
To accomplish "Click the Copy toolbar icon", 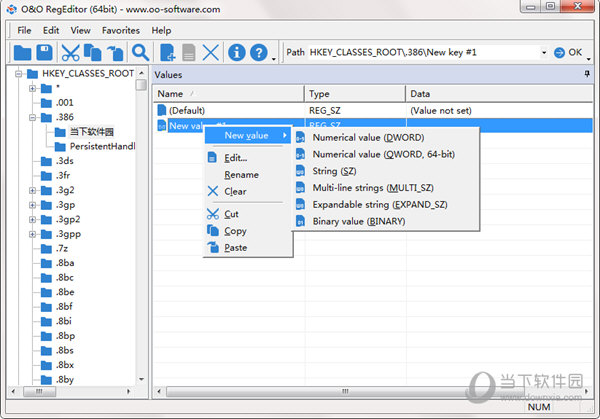I will [93, 52].
